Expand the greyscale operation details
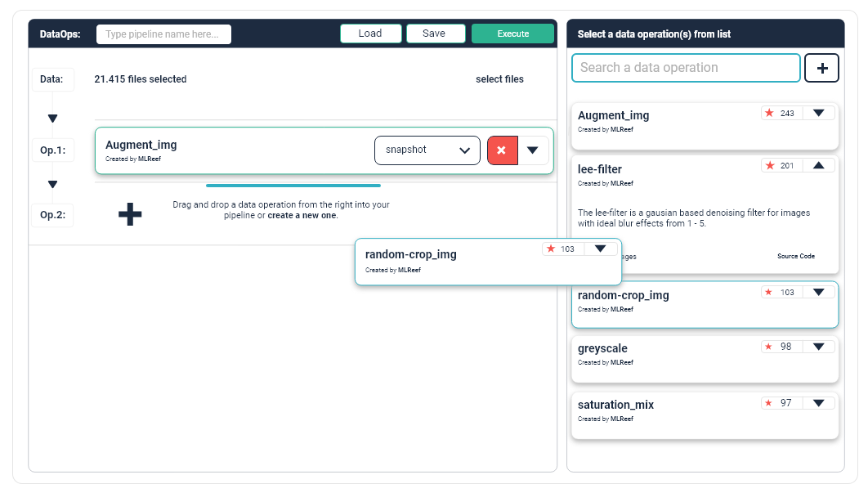868x493 pixels. (x=818, y=346)
